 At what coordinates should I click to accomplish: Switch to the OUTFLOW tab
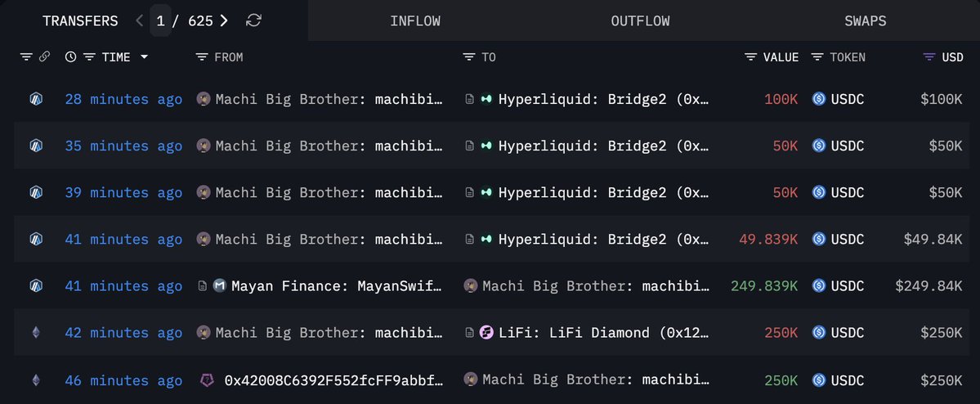[x=640, y=20]
